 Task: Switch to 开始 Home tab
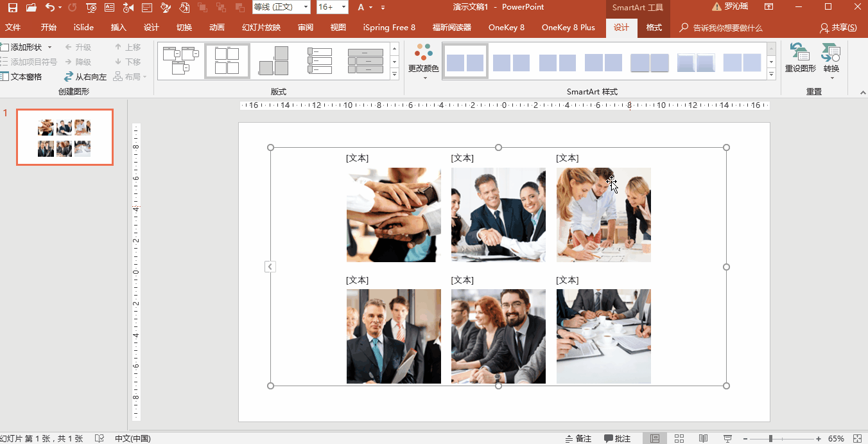click(49, 28)
